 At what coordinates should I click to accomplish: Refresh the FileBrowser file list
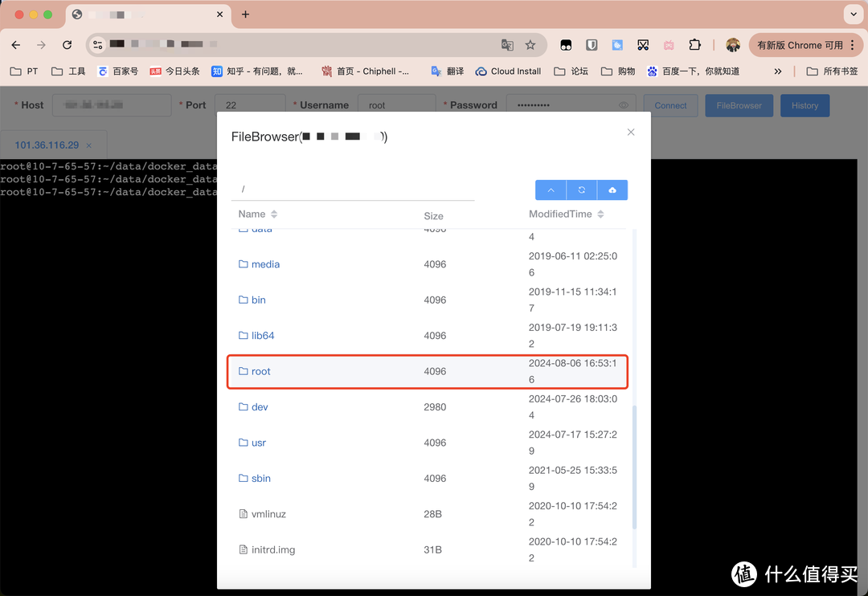pyautogui.click(x=582, y=190)
